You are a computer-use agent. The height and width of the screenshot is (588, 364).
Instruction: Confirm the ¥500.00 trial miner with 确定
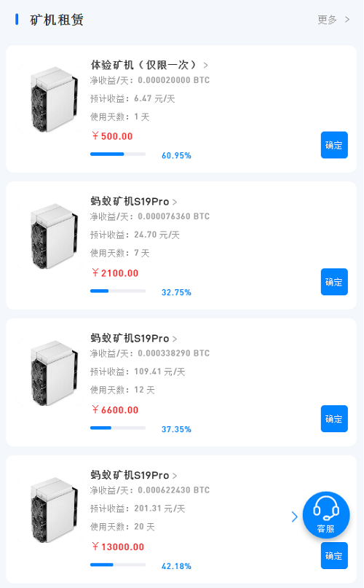[x=334, y=145]
